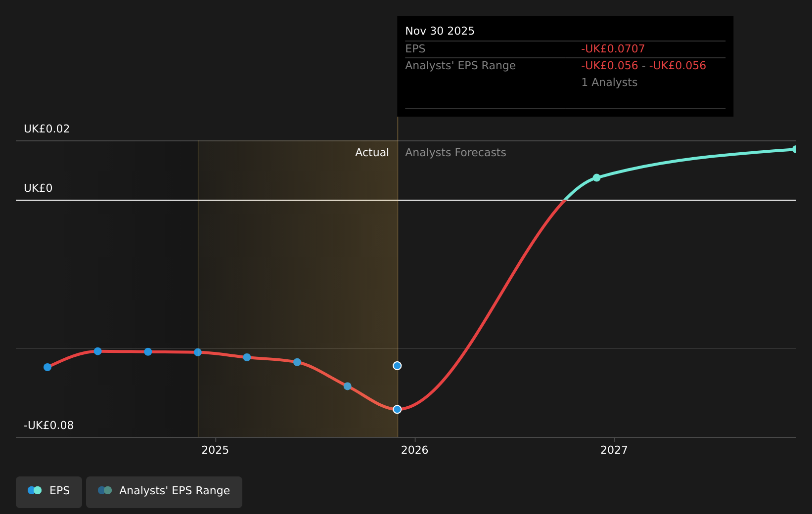Select the Nov 30 2025 actual EPS point
Screen dimensions: 812x514
coord(397,409)
